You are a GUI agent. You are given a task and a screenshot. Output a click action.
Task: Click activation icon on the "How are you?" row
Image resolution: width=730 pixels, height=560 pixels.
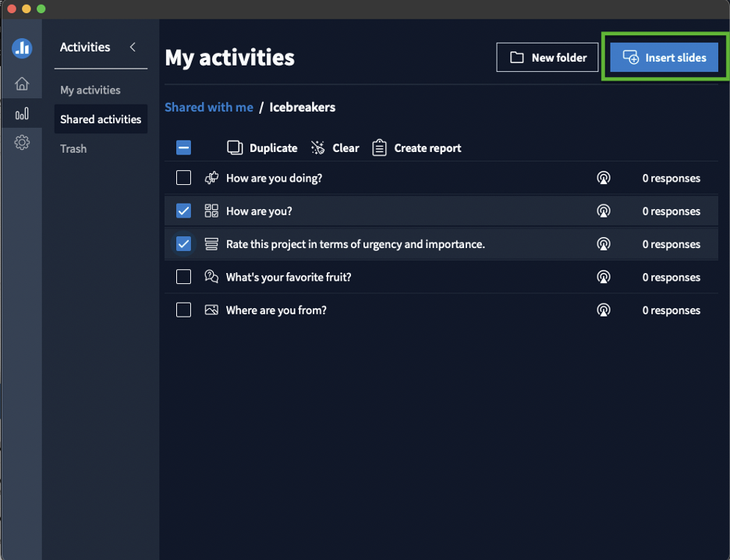point(604,211)
